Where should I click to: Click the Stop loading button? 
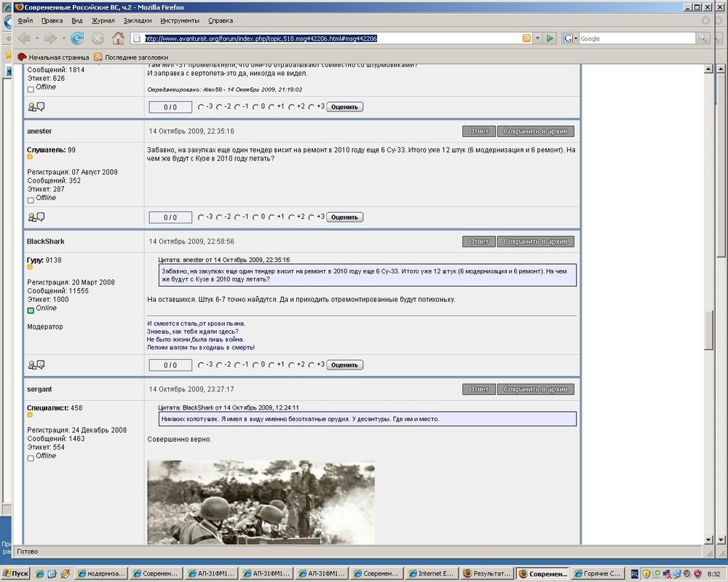point(98,39)
